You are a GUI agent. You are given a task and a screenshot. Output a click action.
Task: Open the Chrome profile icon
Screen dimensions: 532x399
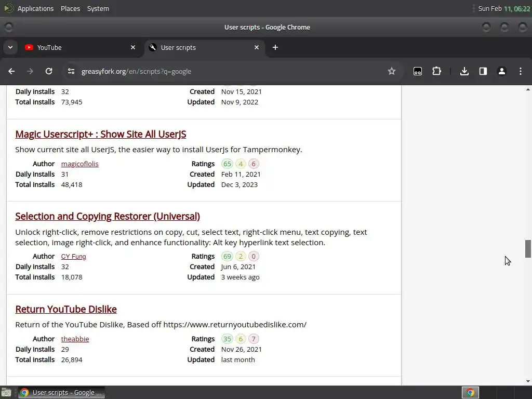tap(502, 71)
